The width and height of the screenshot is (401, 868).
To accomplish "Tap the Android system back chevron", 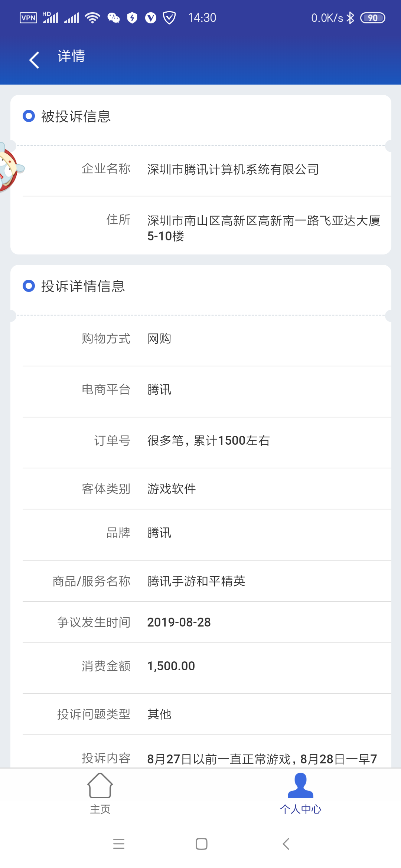I will coord(286,844).
